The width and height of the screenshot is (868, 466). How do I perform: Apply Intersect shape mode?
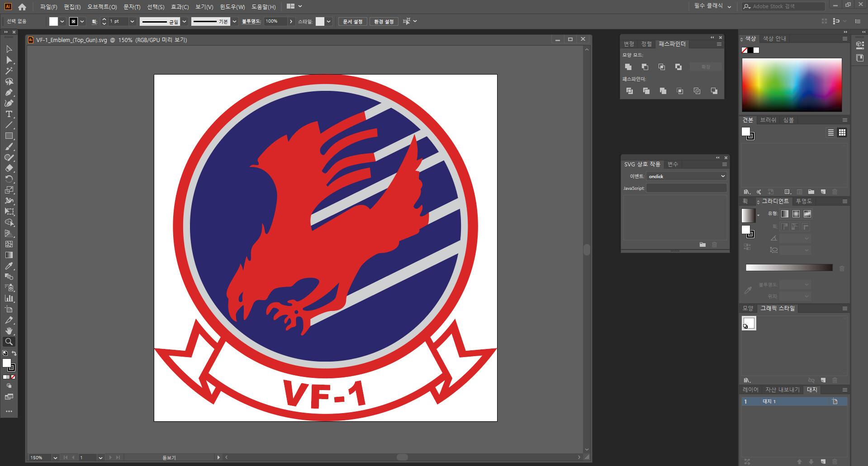[x=662, y=67]
